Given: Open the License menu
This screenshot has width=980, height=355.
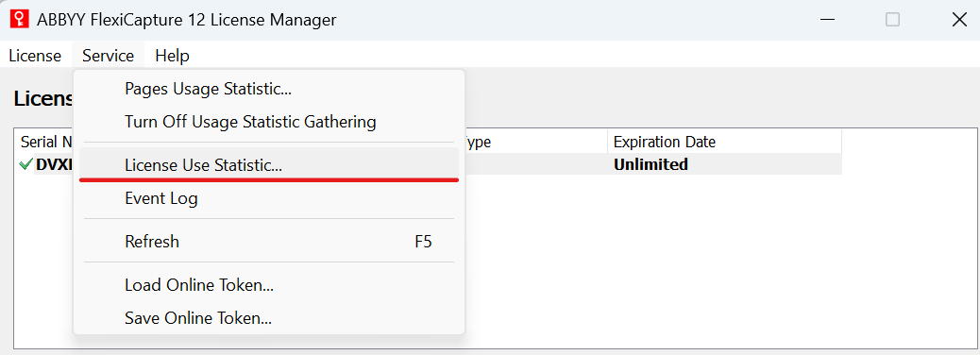Looking at the screenshot, I should pyautogui.click(x=35, y=56).
